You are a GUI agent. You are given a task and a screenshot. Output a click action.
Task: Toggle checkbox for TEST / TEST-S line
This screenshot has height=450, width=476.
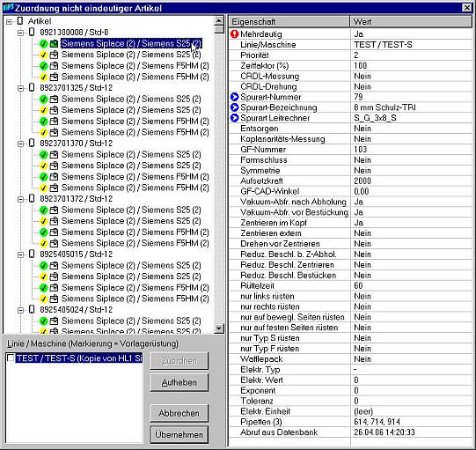pos(11,358)
